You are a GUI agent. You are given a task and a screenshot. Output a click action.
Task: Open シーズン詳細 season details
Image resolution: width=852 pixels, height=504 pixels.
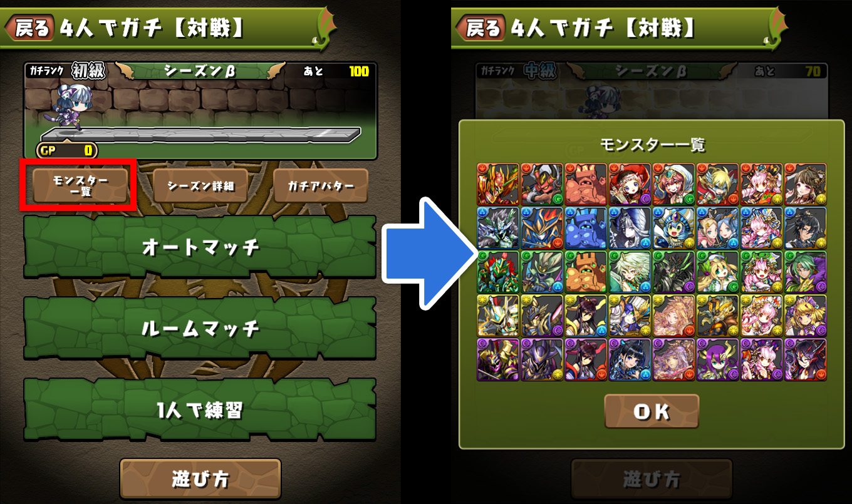point(200,186)
